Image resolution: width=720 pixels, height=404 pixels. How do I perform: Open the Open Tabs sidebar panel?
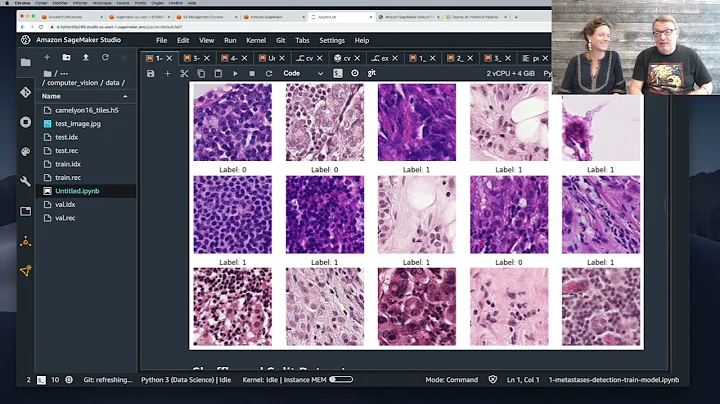pyautogui.click(x=25, y=211)
